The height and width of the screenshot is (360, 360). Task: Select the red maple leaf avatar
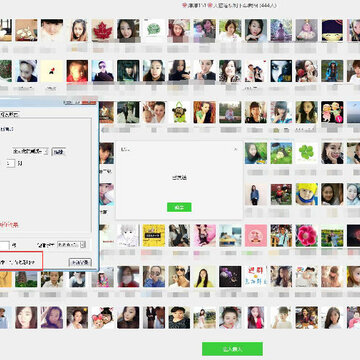[x=103, y=30]
